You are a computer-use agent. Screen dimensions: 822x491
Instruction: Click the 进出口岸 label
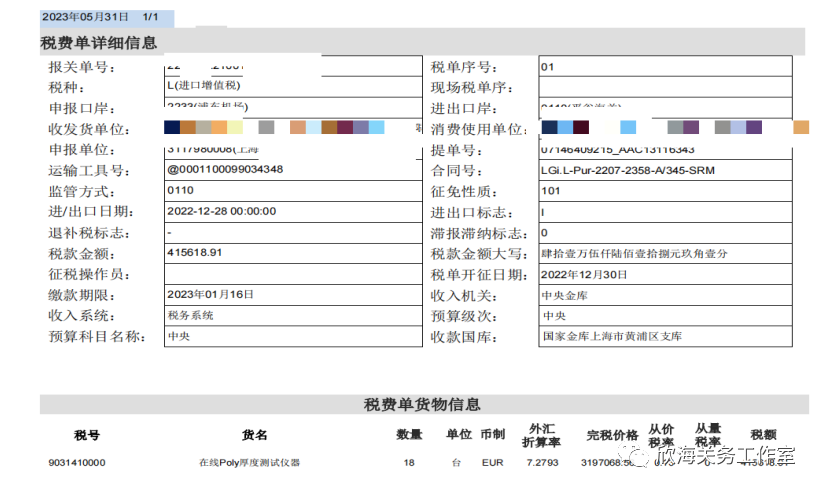click(464, 108)
